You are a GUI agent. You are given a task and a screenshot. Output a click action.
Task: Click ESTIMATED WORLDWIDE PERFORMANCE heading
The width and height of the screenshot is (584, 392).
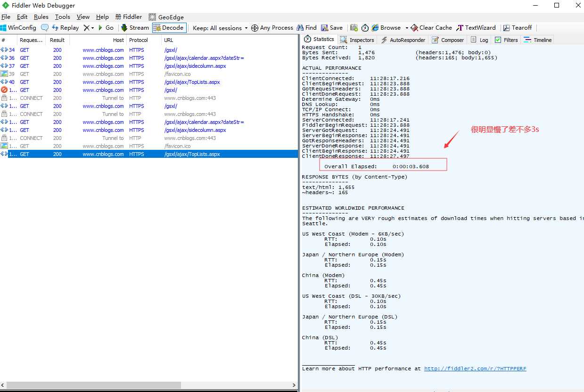[x=354, y=208]
